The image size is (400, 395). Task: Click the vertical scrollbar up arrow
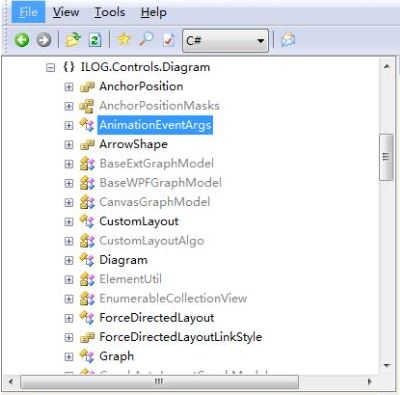(x=387, y=66)
